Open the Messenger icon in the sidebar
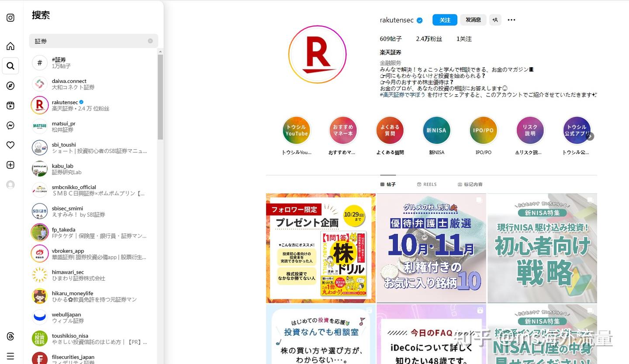Image resolution: width=629 pixels, height=364 pixels. coord(10,125)
